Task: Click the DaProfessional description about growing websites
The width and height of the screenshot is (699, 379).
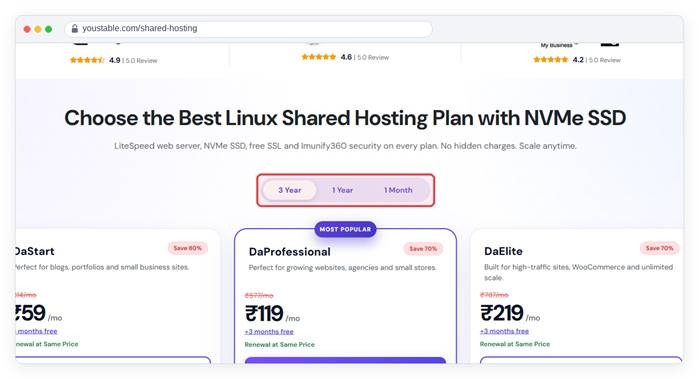Action: coord(342,268)
